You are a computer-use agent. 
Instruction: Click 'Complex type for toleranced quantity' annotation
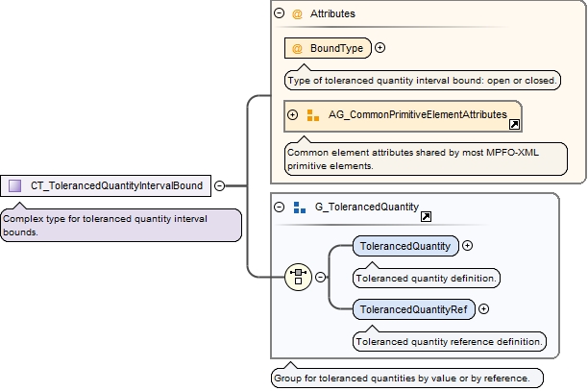pyautogui.click(x=121, y=226)
